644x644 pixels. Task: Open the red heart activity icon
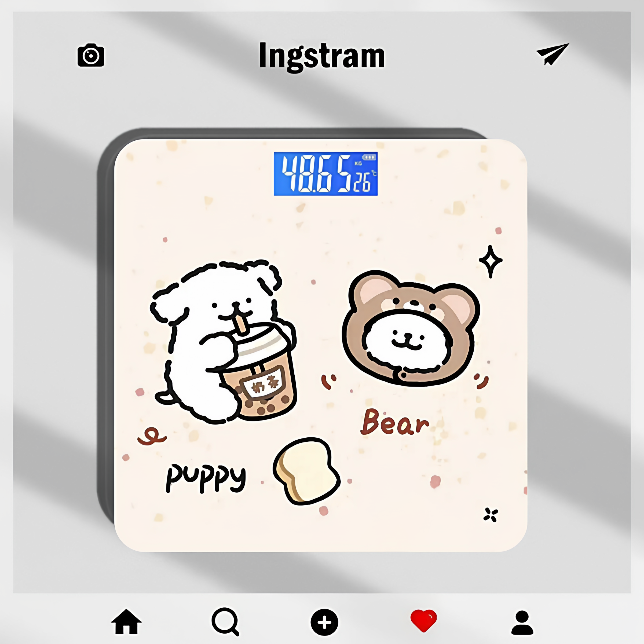[x=424, y=621]
